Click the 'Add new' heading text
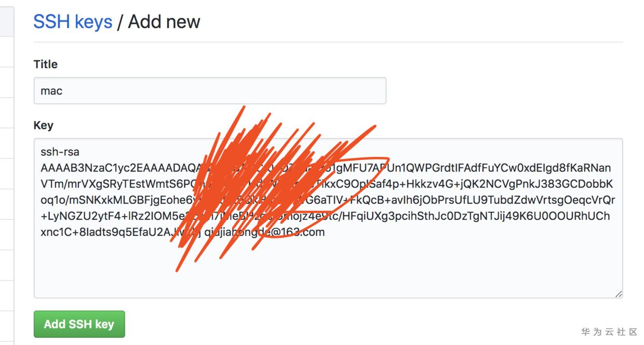644x345 pixels. click(164, 22)
